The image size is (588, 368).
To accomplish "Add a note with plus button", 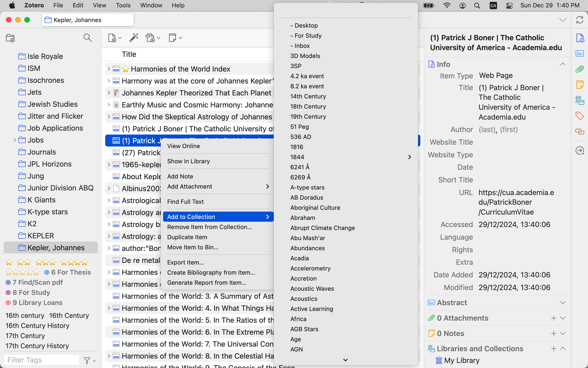I will (x=554, y=333).
